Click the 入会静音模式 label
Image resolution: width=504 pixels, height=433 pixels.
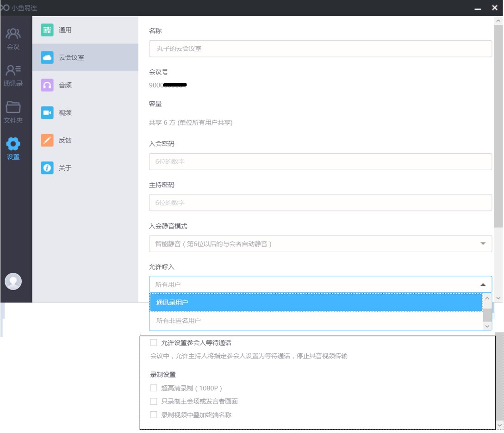click(x=168, y=226)
